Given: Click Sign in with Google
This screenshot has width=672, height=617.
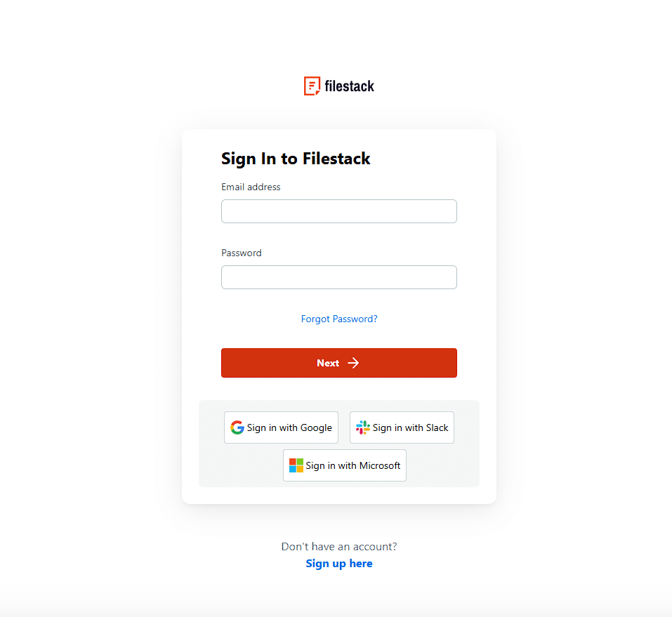Looking at the screenshot, I should click(281, 427).
